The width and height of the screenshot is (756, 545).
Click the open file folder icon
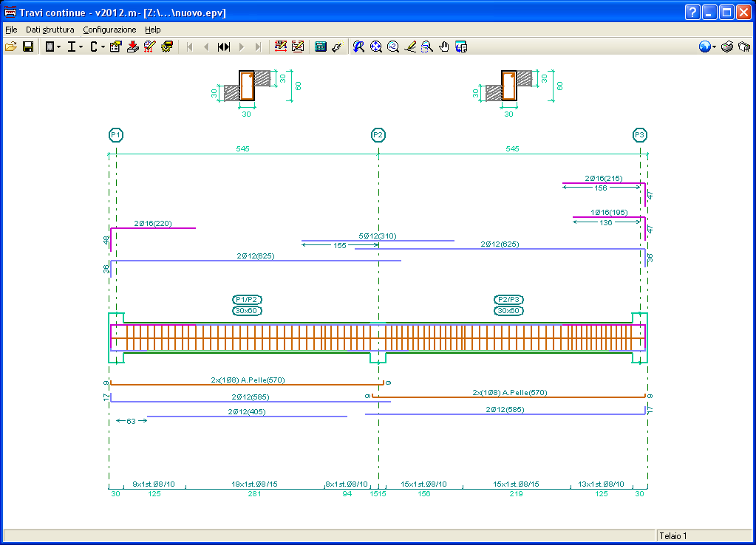[10, 47]
